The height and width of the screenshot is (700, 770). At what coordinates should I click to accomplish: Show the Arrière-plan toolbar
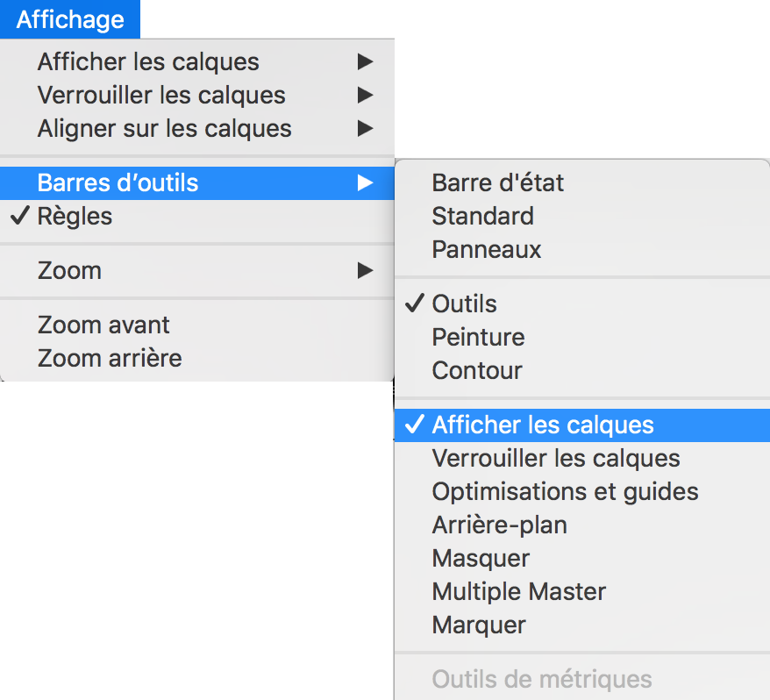click(499, 525)
